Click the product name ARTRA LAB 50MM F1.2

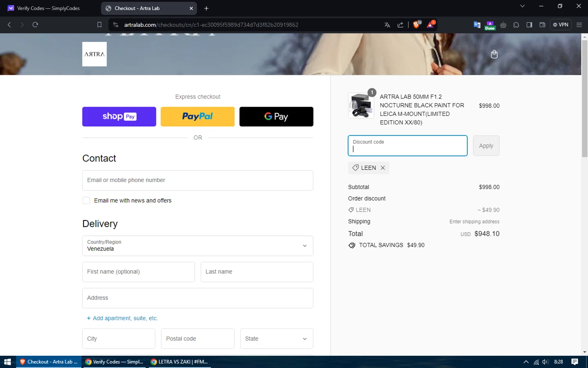click(422, 109)
